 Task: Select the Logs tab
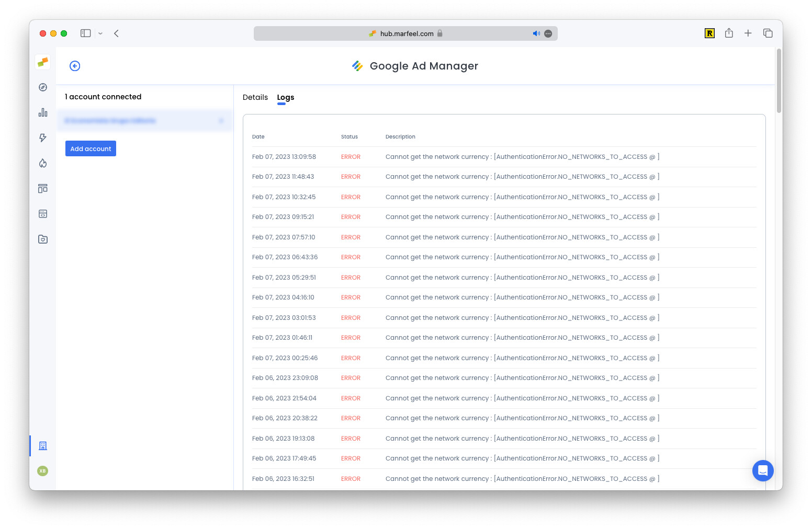pos(286,97)
